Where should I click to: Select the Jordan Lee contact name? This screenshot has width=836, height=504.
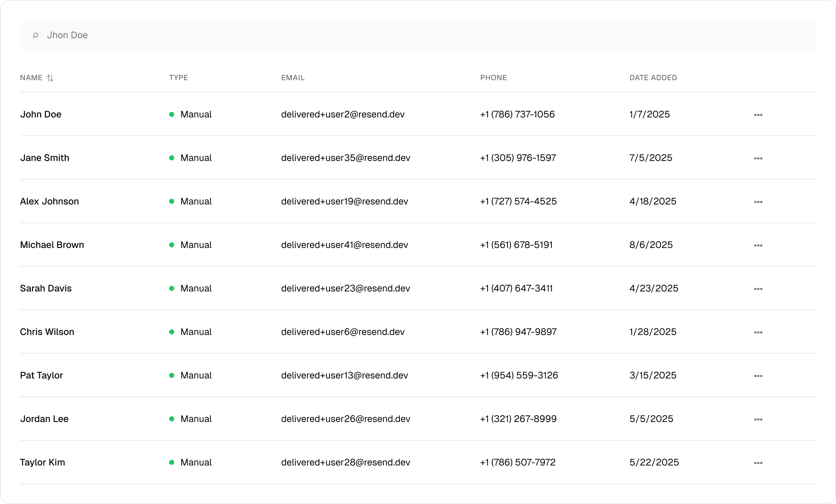tap(44, 419)
